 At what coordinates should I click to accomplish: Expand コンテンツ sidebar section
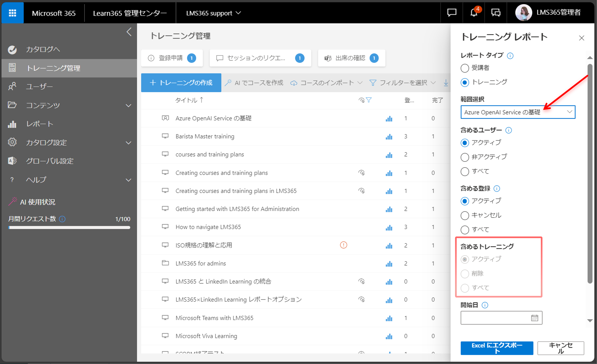tap(129, 106)
